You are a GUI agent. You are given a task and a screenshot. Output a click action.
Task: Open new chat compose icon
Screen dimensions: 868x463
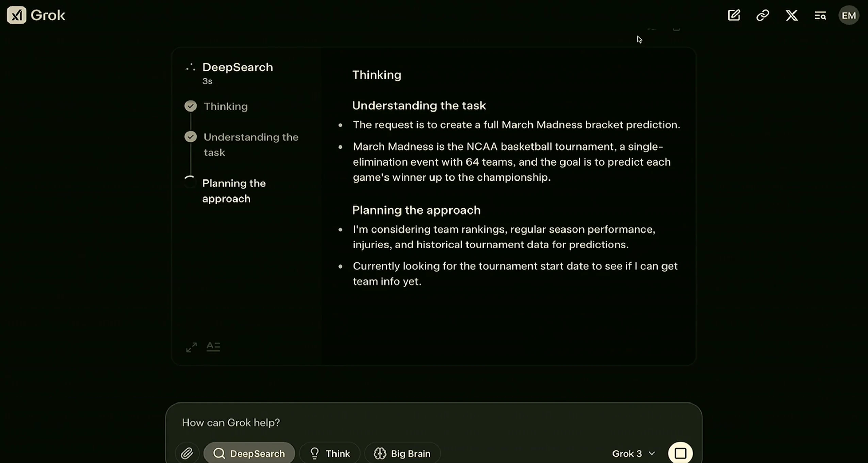(x=734, y=15)
